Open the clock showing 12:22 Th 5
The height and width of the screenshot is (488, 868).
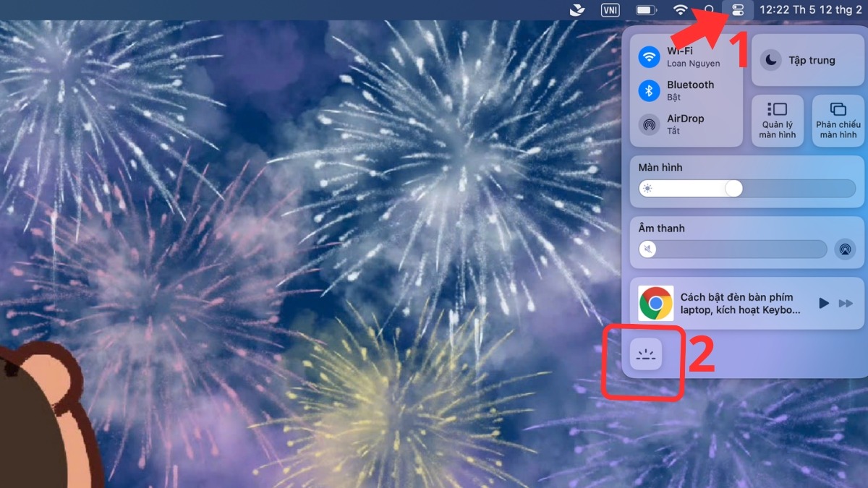tap(810, 10)
